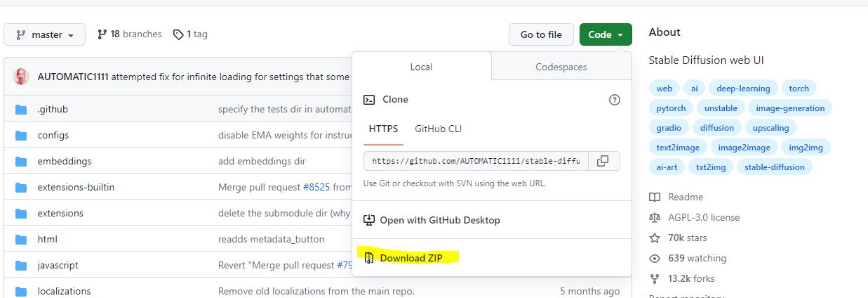The image size is (868, 298).
Task: Open the extensions folder
Action: pyautogui.click(x=60, y=213)
